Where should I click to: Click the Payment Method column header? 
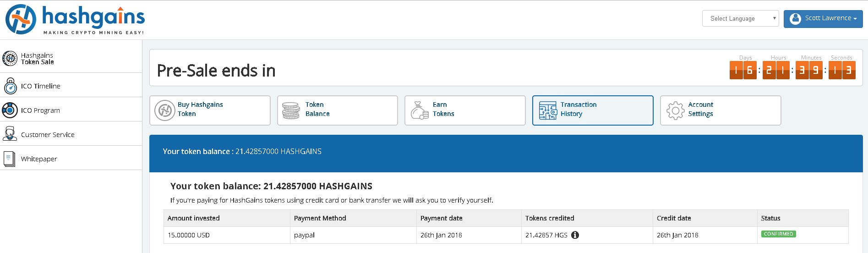[x=353, y=218]
